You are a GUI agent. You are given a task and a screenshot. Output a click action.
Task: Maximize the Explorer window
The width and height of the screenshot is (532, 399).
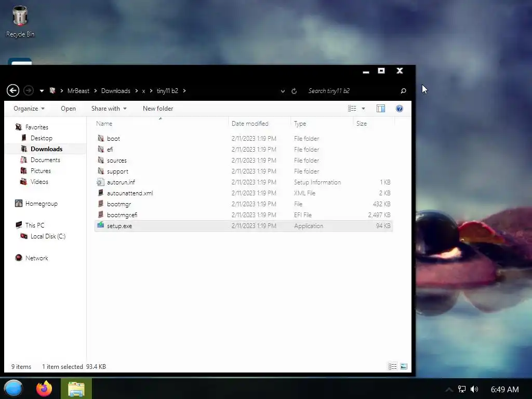coord(381,71)
